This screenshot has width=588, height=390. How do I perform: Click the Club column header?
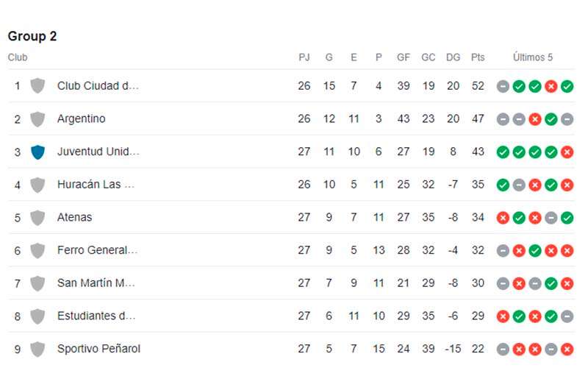pyautogui.click(x=18, y=57)
